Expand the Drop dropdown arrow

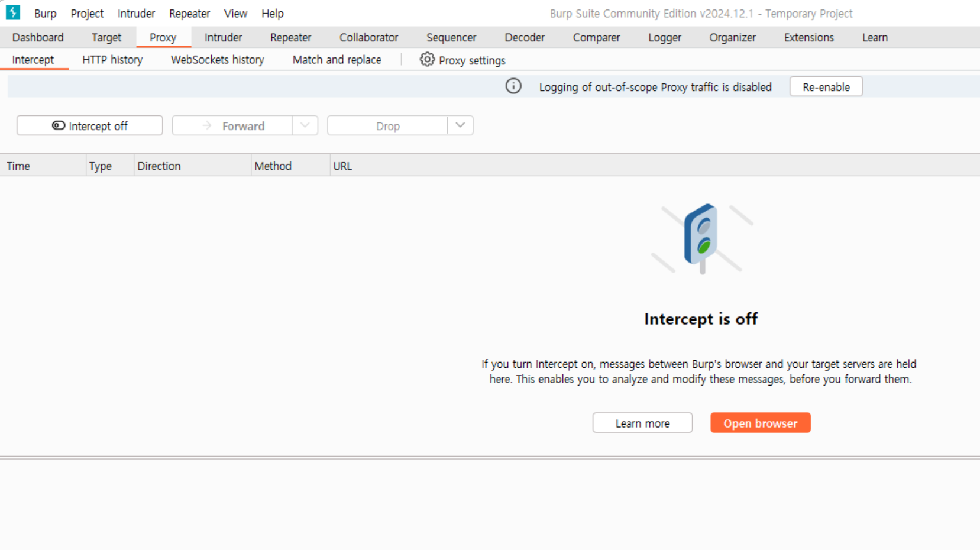tap(460, 125)
